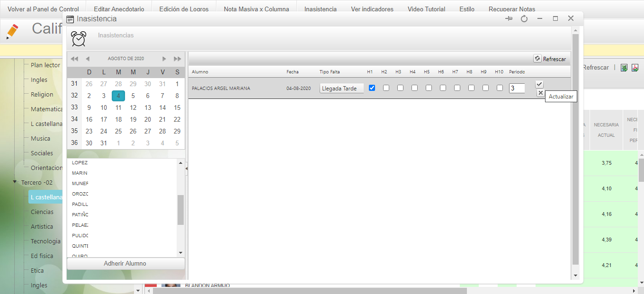Go to next month in calendar
Viewport: 644px width, 294px height.
pos(164,59)
